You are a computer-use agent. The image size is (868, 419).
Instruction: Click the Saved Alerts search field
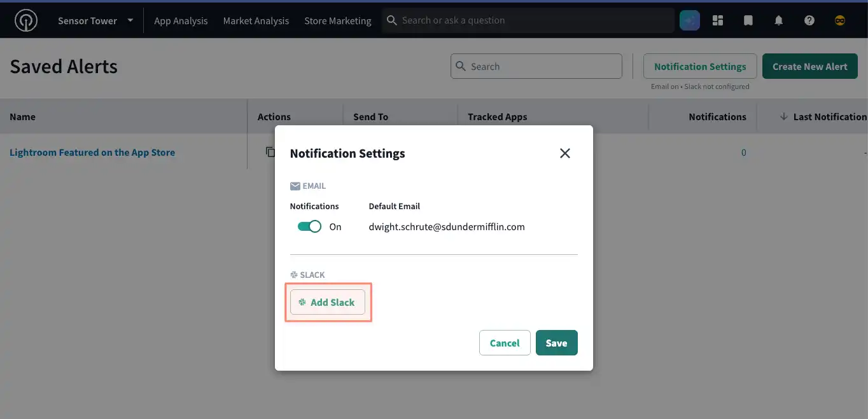click(x=536, y=66)
